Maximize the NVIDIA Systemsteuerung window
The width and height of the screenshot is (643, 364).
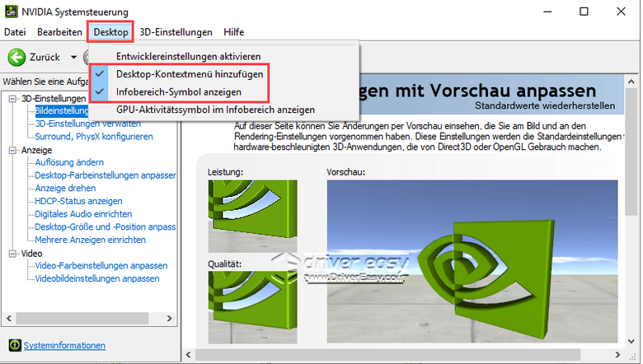tap(584, 12)
